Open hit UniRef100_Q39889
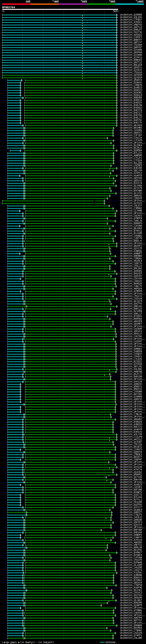Viewport: 146px width, 644px height. 131,15
